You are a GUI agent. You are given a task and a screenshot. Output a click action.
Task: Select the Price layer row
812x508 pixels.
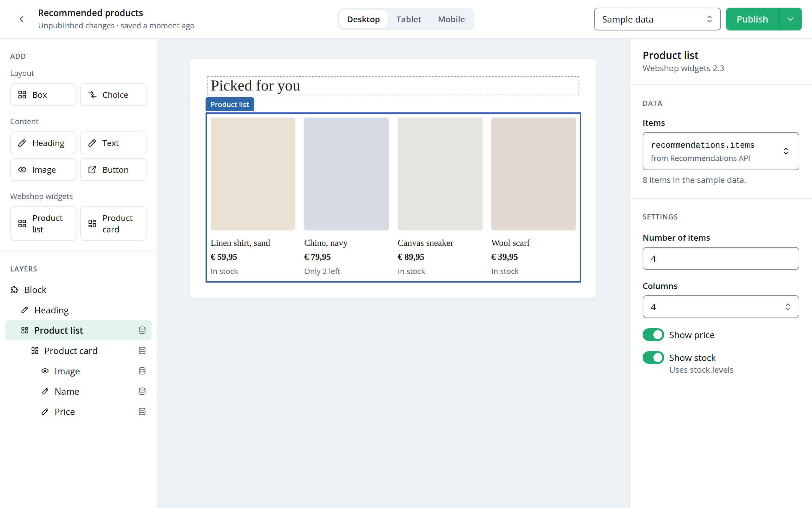click(78, 411)
